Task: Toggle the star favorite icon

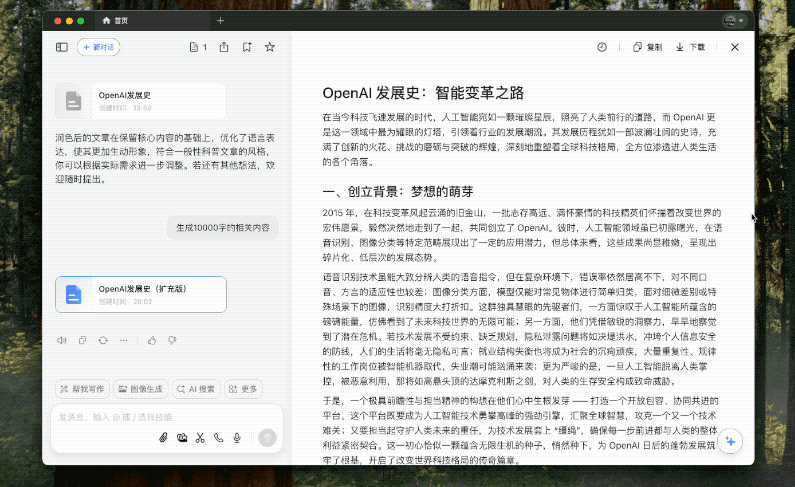Action: 269,47
